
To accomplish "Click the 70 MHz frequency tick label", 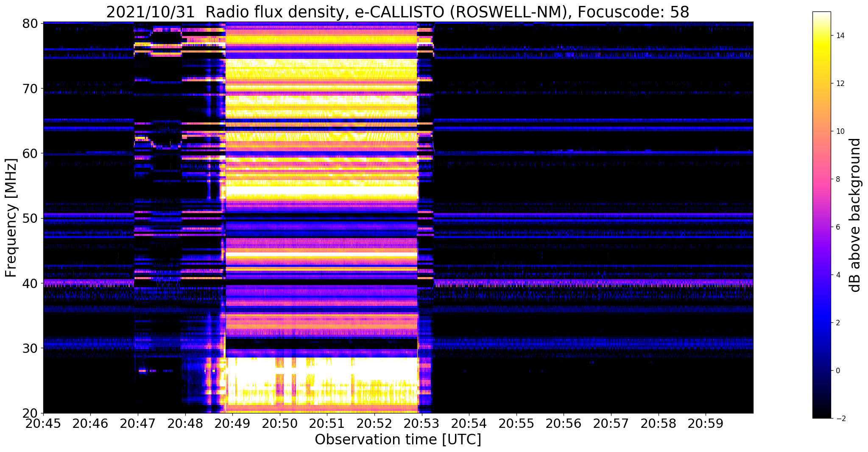I will [30, 89].
